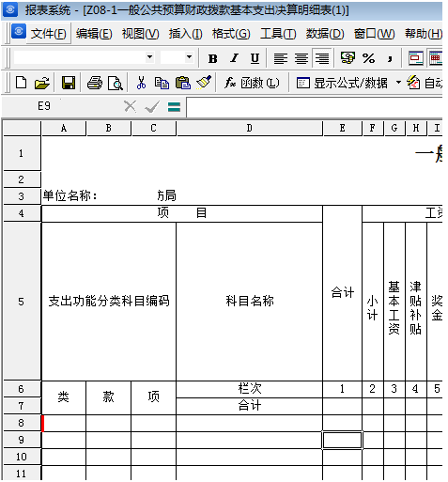Toggle bold formatting
Viewport: 448px width, 482px height.
click(x=213, y=58)
